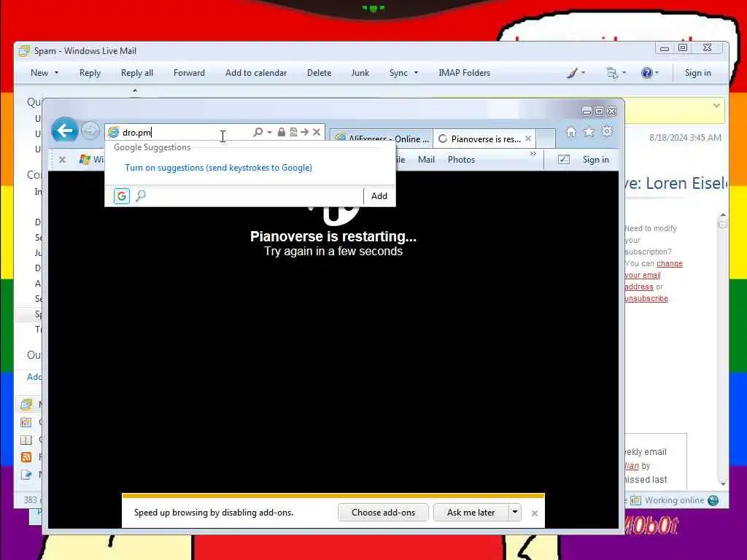Stop loading with address bar X
Image resolution: width=747 pixels, height=560 pixels.
317,133
